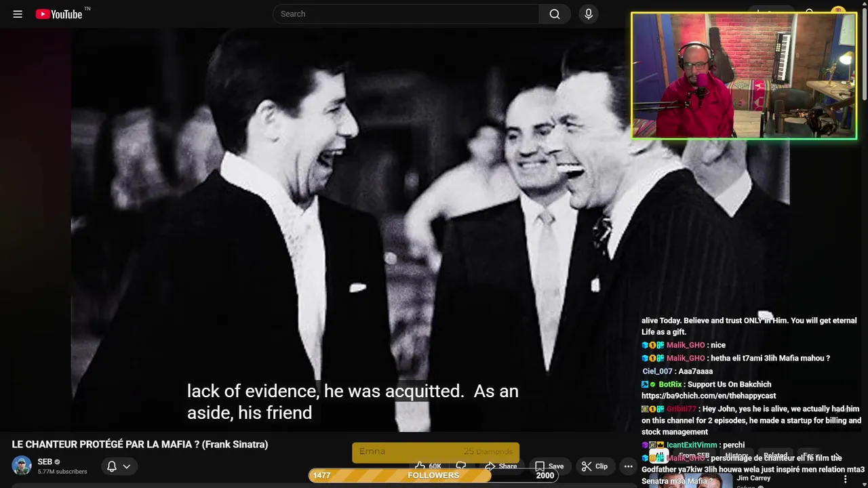Screen dimensions: 868x488
Task: Click the 5.77M subscribers text
Action: pyautogui.click(x=62, y=472)
